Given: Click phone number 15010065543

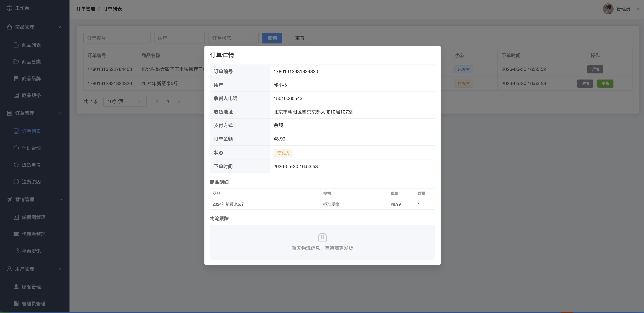Looking at the screenshot, I should pyautogui.click(x=288, y=99).
